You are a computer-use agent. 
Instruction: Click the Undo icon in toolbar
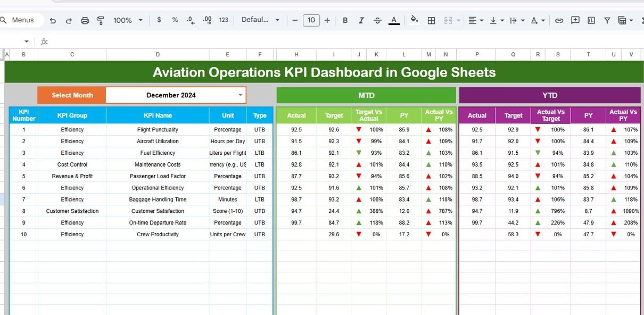pyautogui.click(x=53, y=20)
